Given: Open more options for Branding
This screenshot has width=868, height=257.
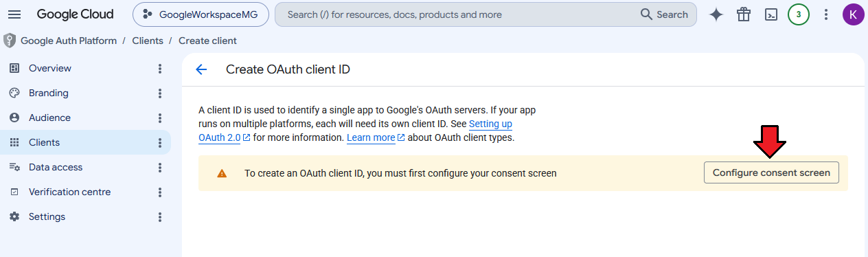Looking at the screenshot, I should [x=160, y=93].
